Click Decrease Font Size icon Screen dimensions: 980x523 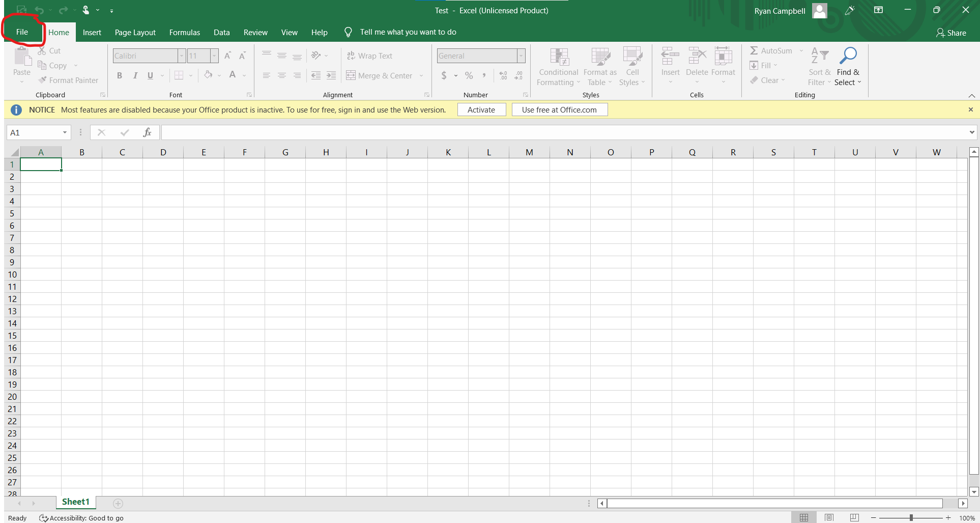coord(243,56)
